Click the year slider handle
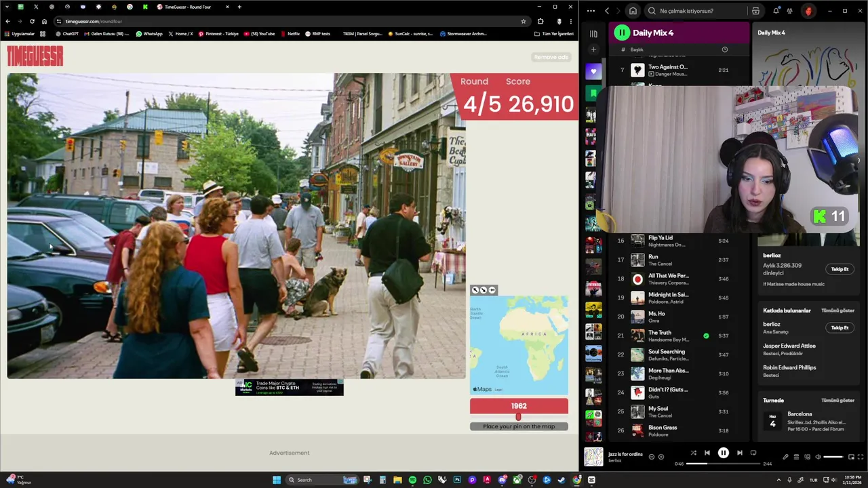Screen dimensions: 868x488 518,417
